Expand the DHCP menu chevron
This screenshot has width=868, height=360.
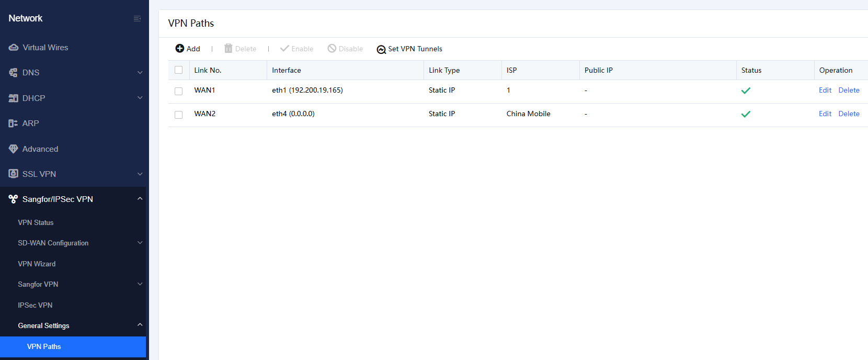pyautogui.click(x=140, y=98)
